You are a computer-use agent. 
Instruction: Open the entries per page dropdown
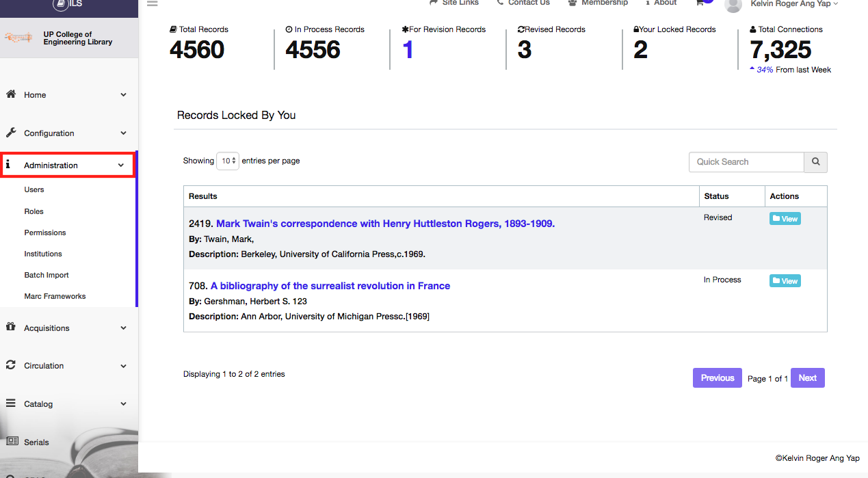228,161
